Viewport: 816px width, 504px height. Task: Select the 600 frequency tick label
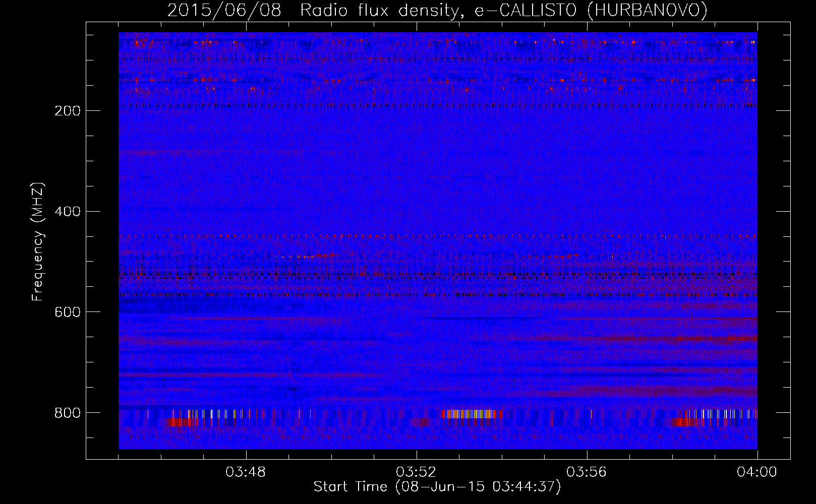[x=68, y=312]
